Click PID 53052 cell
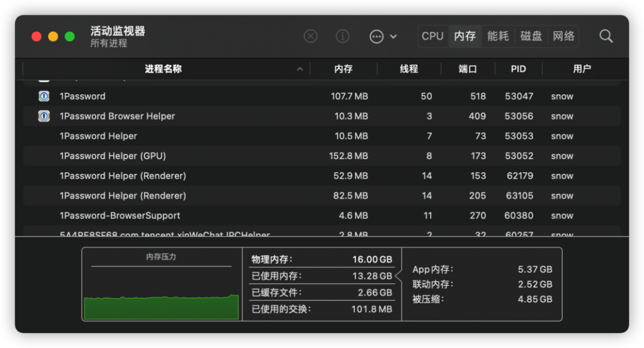Viewport: 644px width, 348px height. click(519, 156)
